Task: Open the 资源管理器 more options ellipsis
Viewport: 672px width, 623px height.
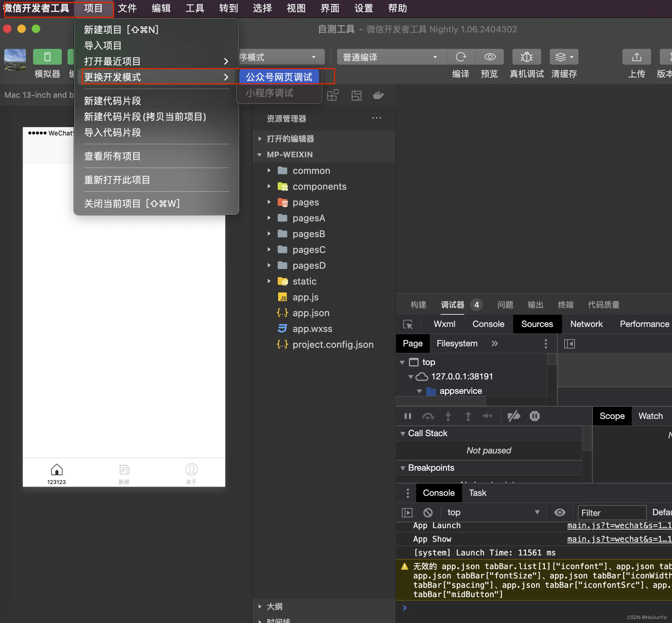Action: coord(377,118)
